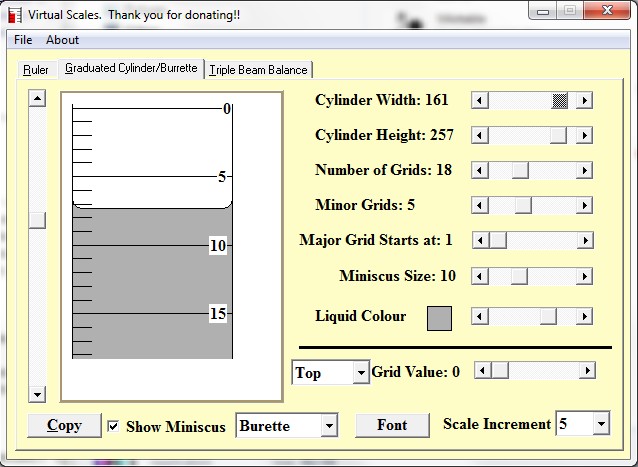Open the Top position dropdown
The height and width of the screenshot is (467, 638).
tap(361, 372)
